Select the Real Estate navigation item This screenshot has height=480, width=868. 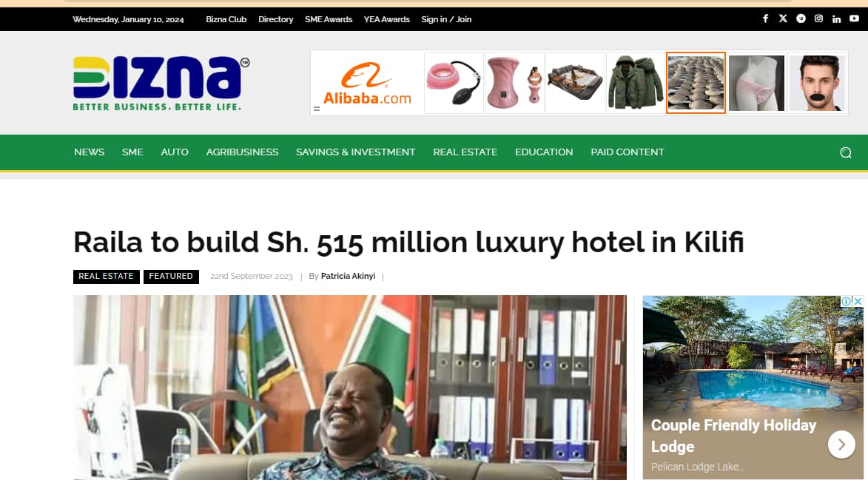click(x=465, y=152)
